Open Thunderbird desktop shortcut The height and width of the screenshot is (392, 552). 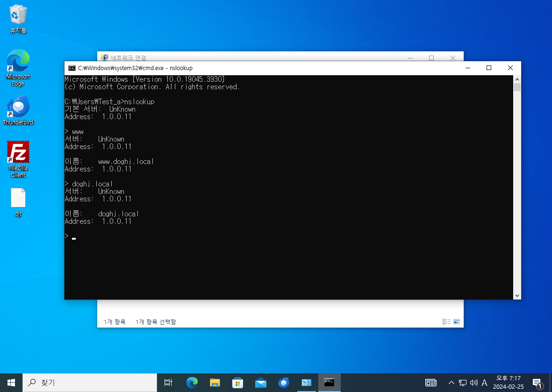coord(18,111)
